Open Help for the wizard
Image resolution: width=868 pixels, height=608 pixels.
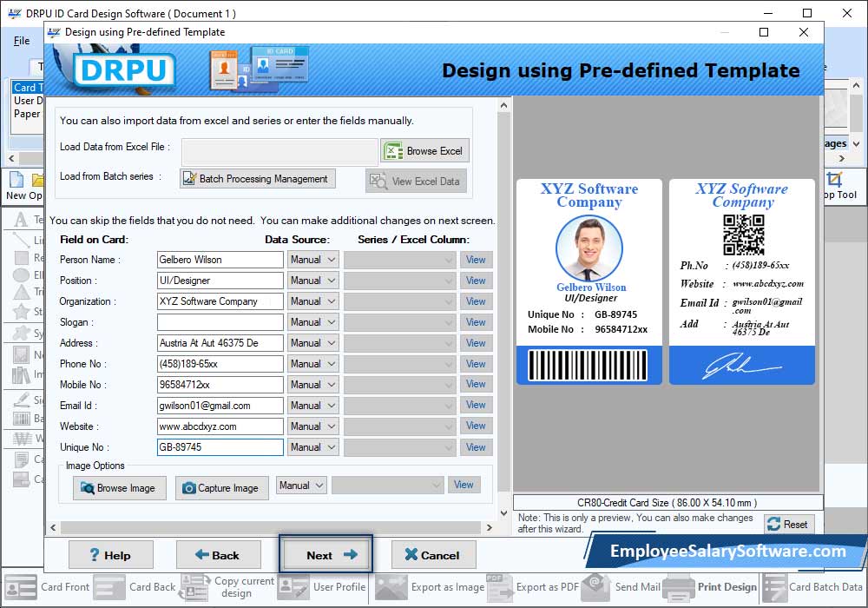[111, 555]
